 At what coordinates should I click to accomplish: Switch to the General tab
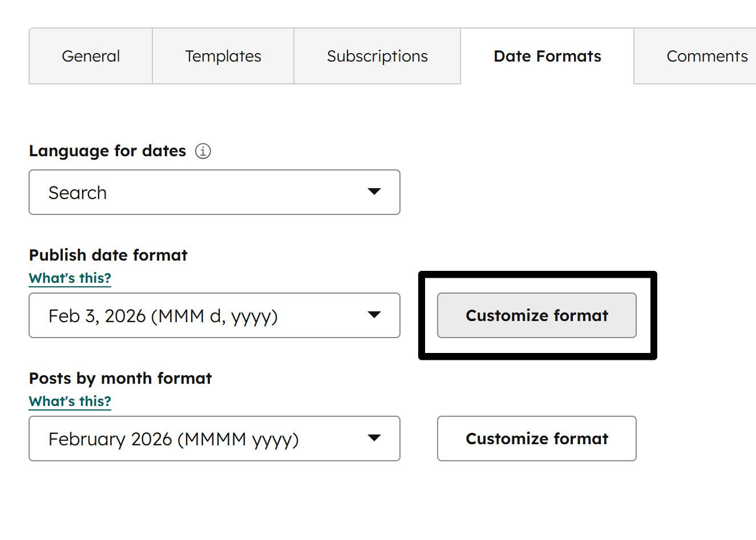click(90, 56)
